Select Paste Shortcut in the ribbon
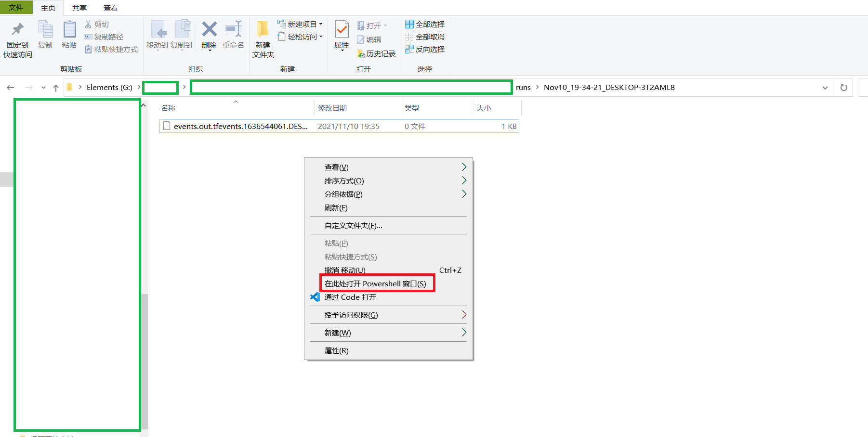The image size is (868, 437). (x=111, y=49)
